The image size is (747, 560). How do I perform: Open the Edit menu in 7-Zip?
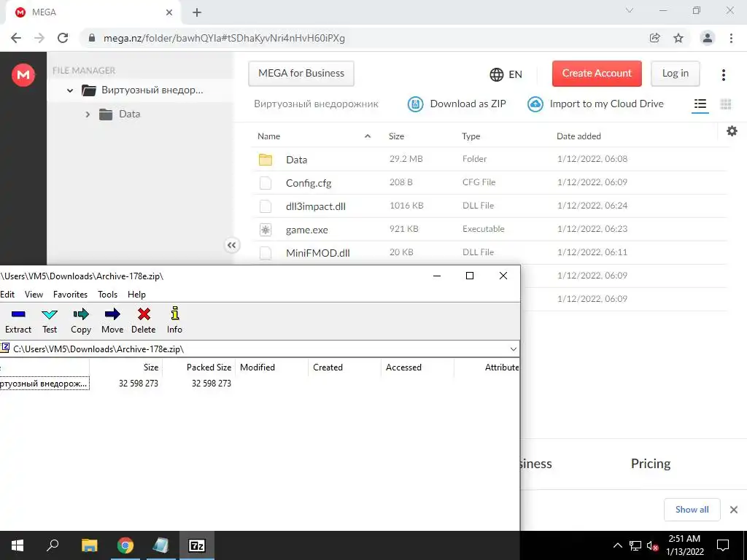(x=7, y=295)
